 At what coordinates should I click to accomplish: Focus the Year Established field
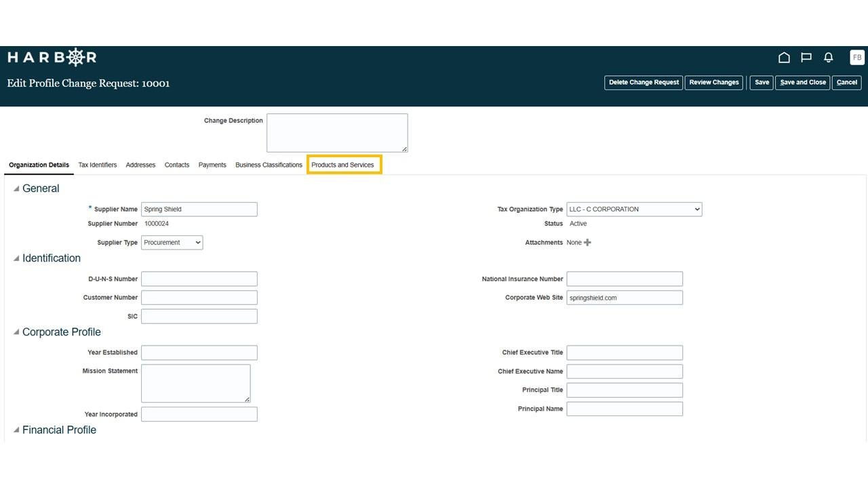(199, 352)
